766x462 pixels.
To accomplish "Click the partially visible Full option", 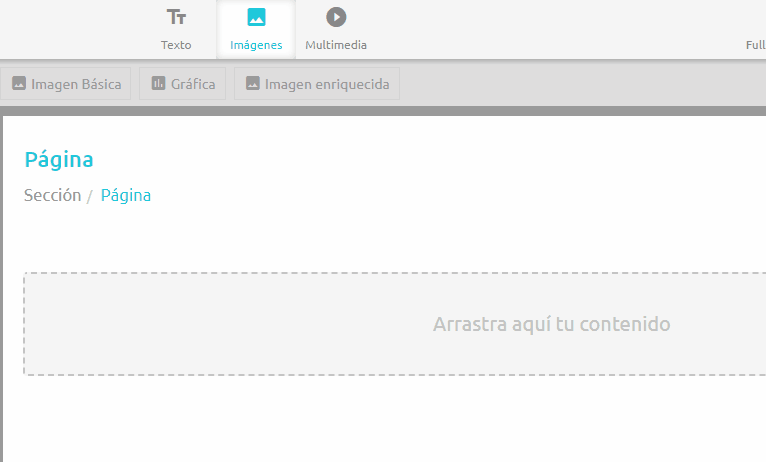I will click(x=756, y=45).
